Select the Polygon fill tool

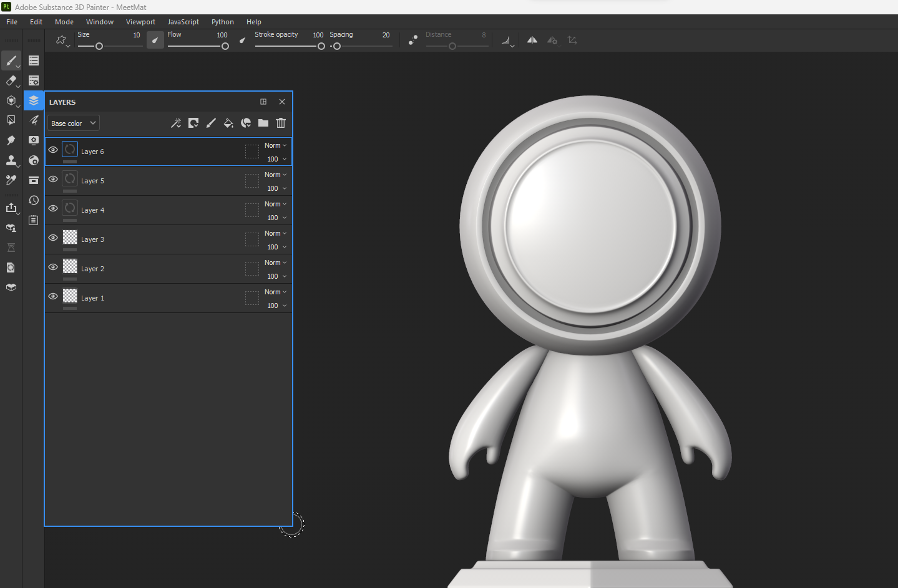(11, 120)
